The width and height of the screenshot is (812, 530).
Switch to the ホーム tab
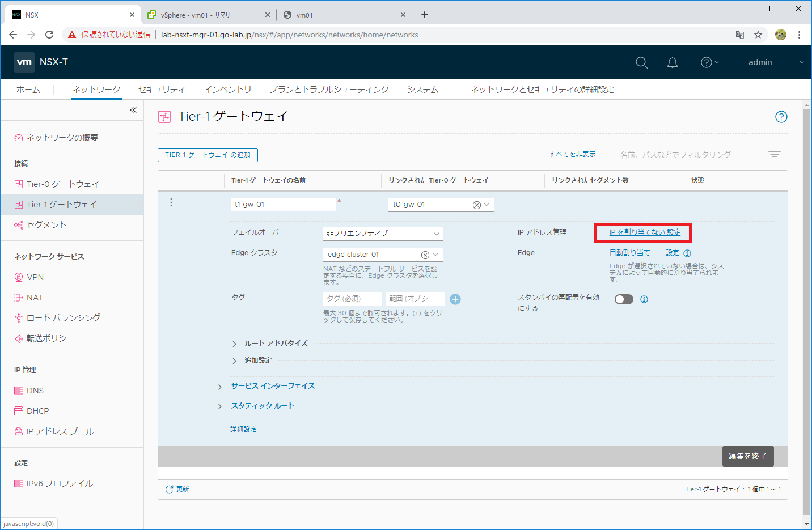[28, 90]
